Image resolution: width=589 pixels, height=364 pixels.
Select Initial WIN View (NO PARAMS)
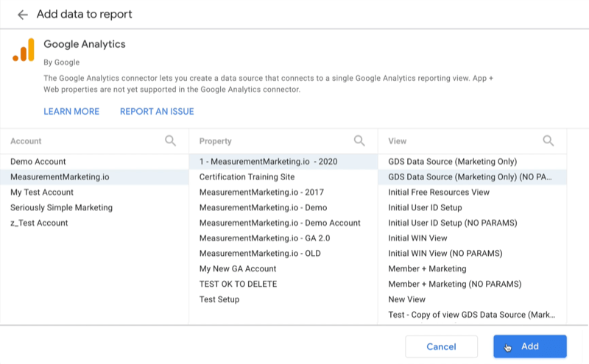tap(472, 253)
